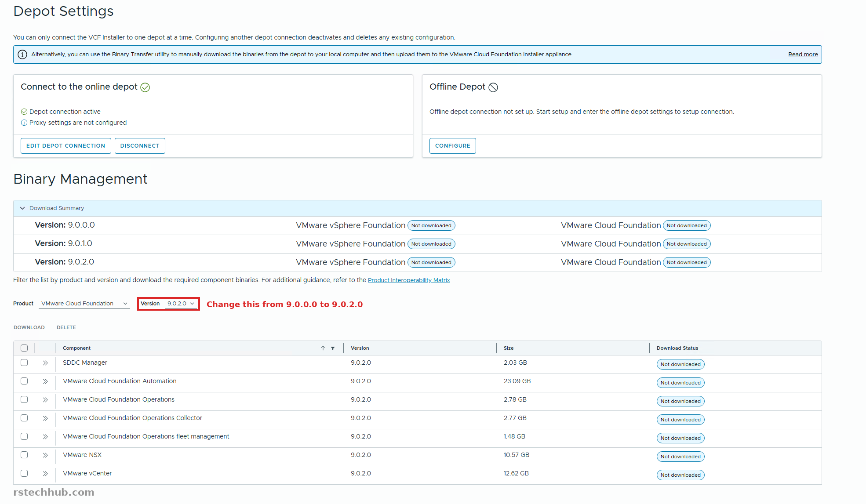The width and height of the screenshot is (866, 504).
Task: Expand details for Operations Collector row
Action: (x=45, y=418)
